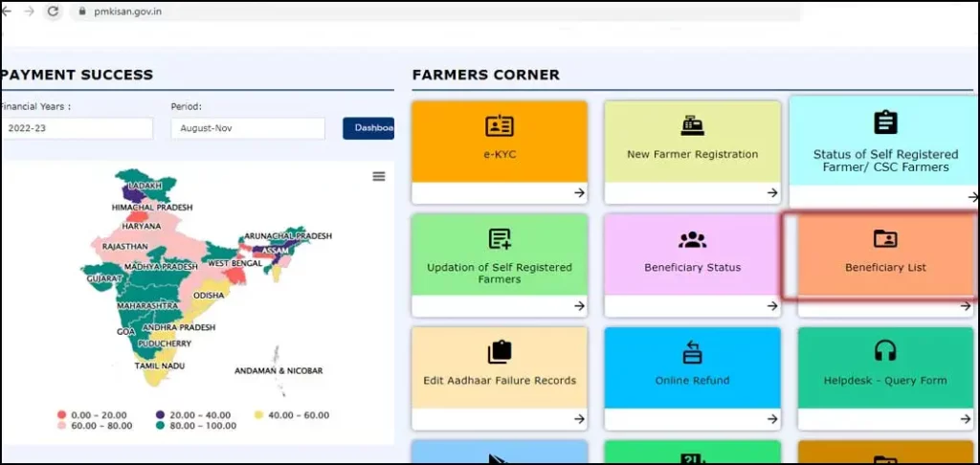Go back using the browser back arrow
This screenshot has height=465, width=980.
7,11
